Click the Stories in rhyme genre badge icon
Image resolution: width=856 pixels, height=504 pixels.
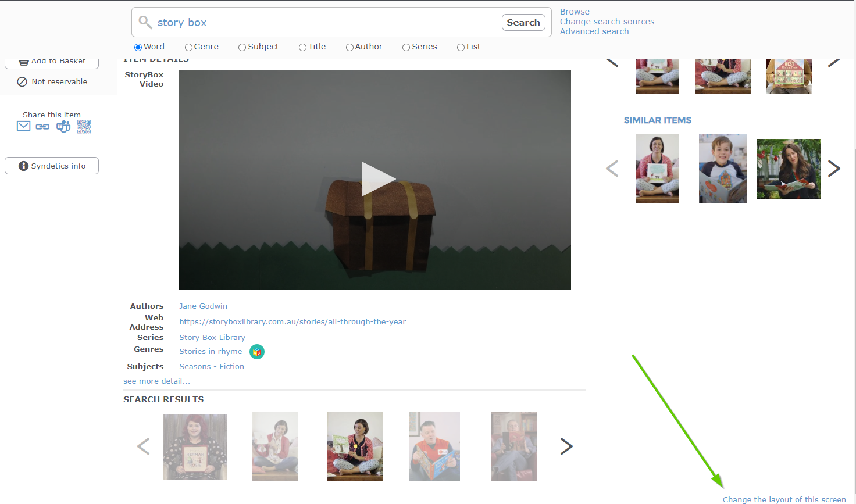pyautogui.click(x=257, y=352)
